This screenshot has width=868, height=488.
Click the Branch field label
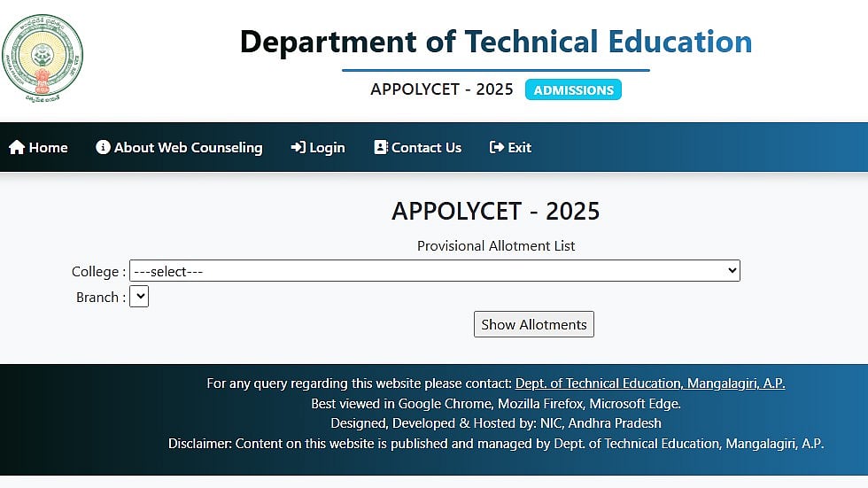click(x=100, y=298)
